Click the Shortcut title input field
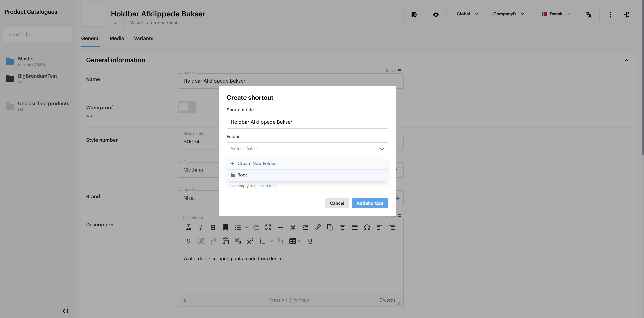Viewport: 644px width, 318px height. [x=307, y=122]
